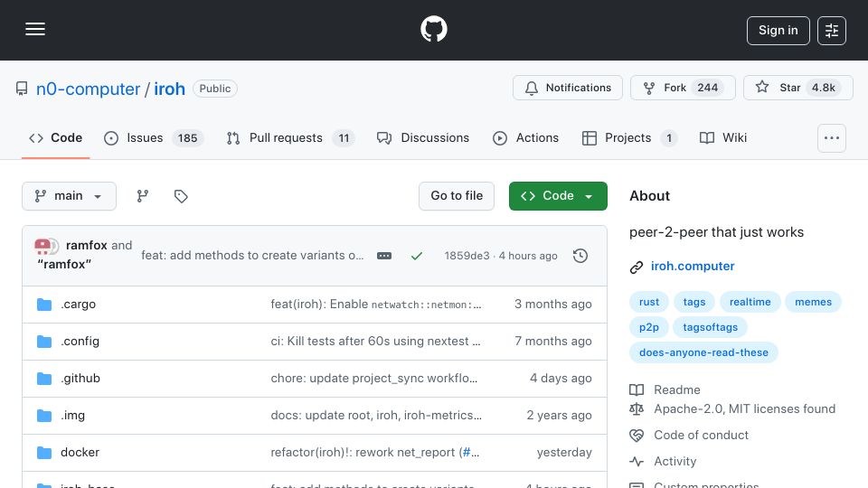Fork the iroh repository
The width and height of the screenshot is (868, 488).
(x=683, y=88)
